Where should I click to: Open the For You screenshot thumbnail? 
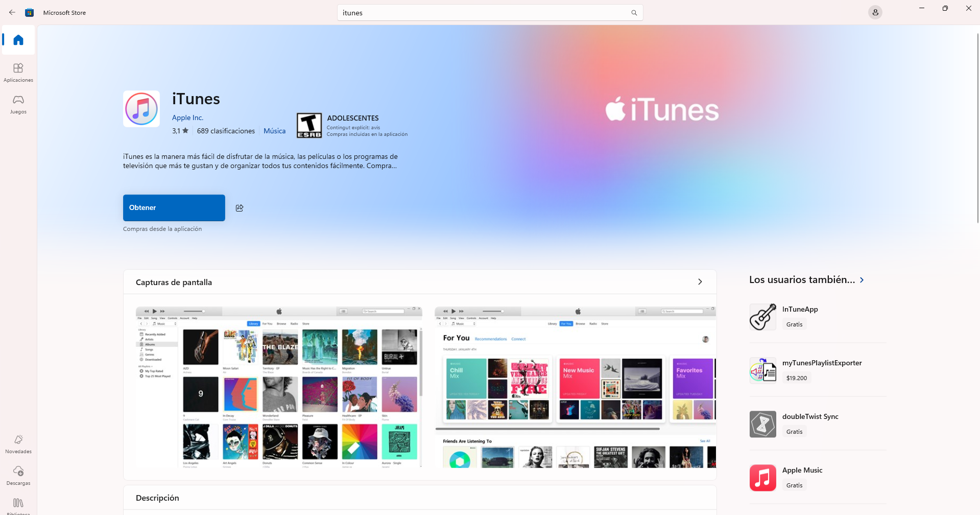(576, 387)
